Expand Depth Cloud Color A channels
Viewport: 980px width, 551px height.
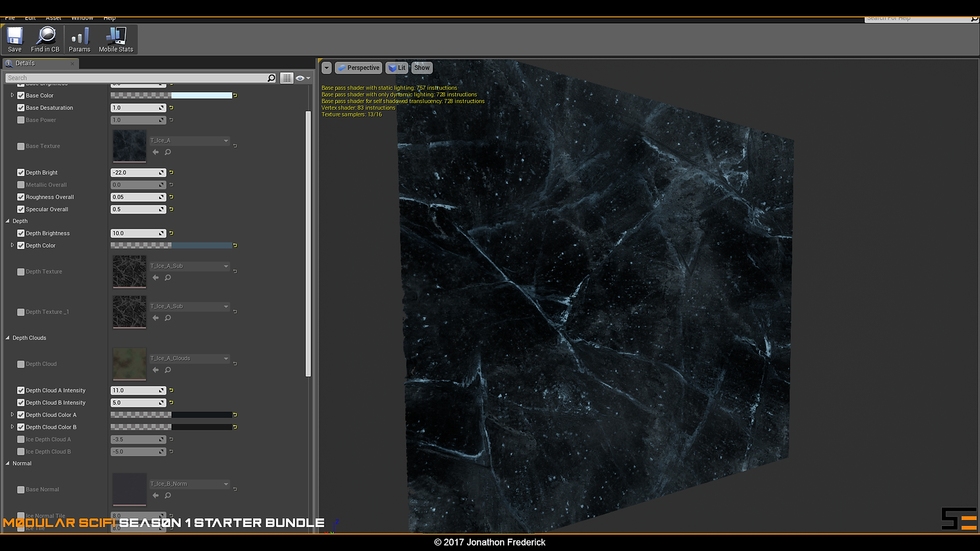click(x=12, y=415)
